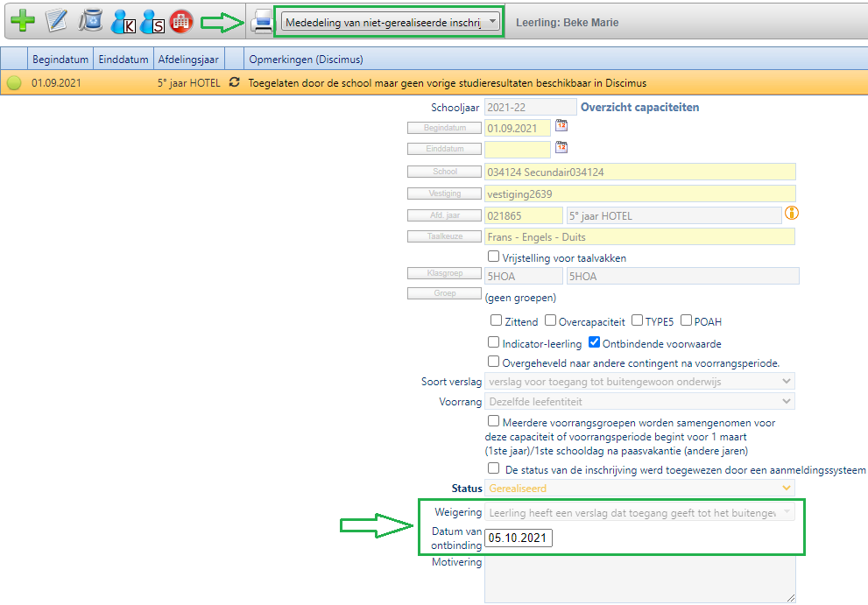Click the empty Einddatum input field
Image resolution: width=868 pixels, height=605 pixels.
click(518, 149)
